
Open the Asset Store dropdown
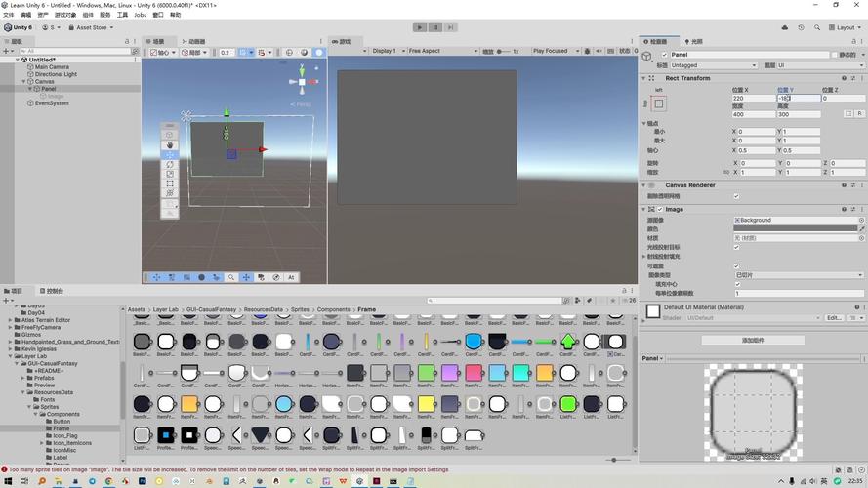coord(91,27)
